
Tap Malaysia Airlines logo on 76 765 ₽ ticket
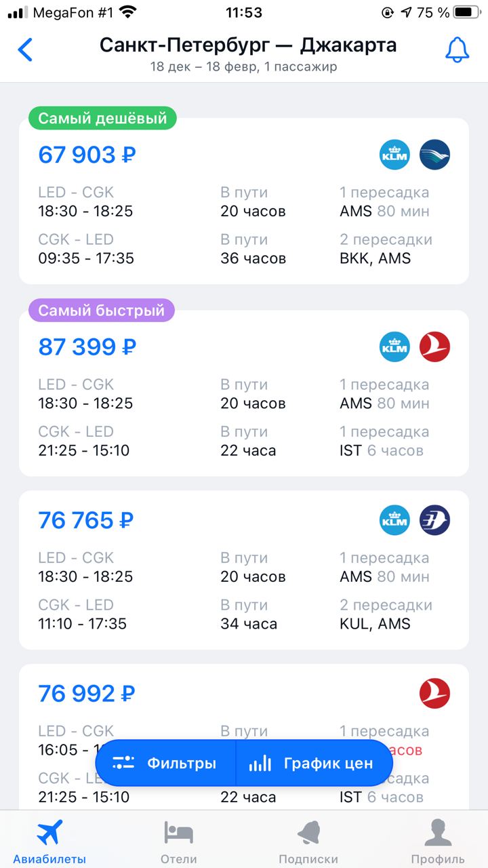435,520
